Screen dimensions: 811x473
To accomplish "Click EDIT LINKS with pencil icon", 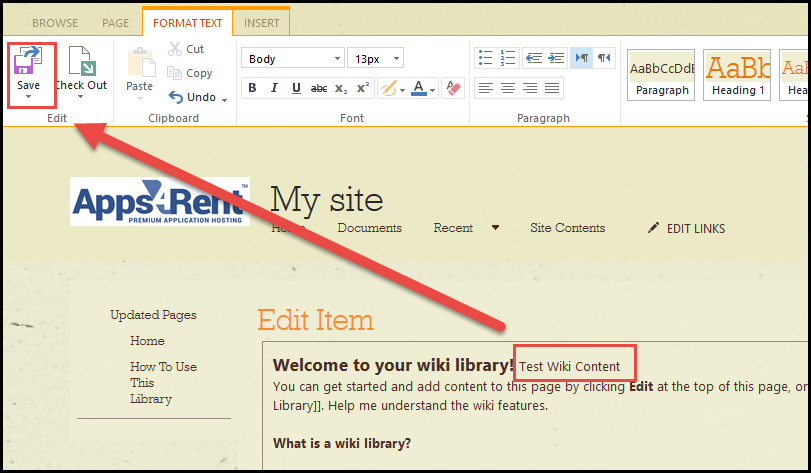I will coord(686,228).
